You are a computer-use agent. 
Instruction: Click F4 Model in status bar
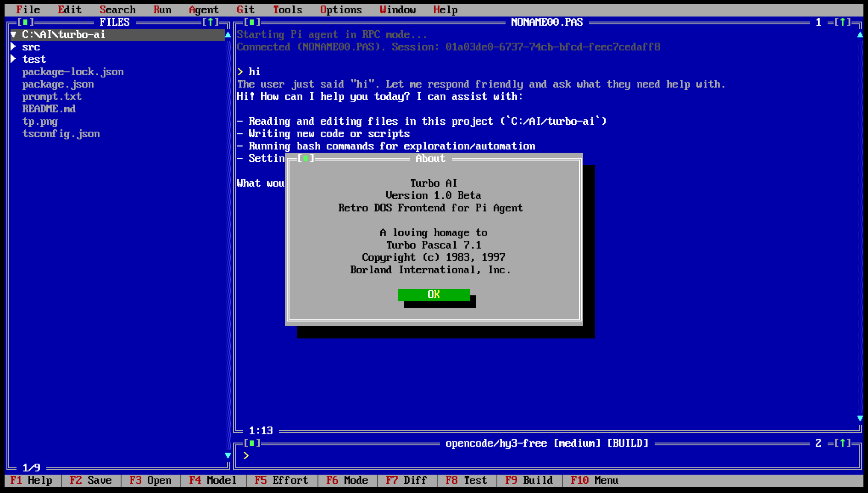[x=213, y=480]
